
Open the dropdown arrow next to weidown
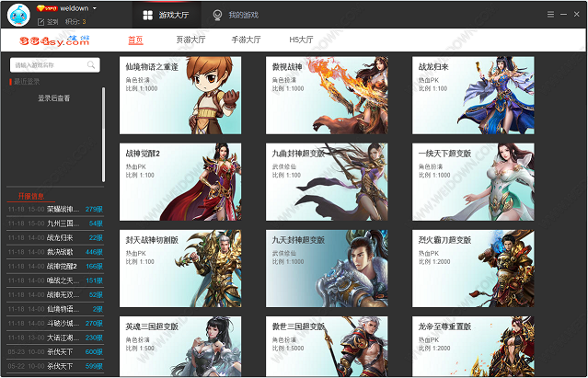pyautogui.click(x=95, y=8)
